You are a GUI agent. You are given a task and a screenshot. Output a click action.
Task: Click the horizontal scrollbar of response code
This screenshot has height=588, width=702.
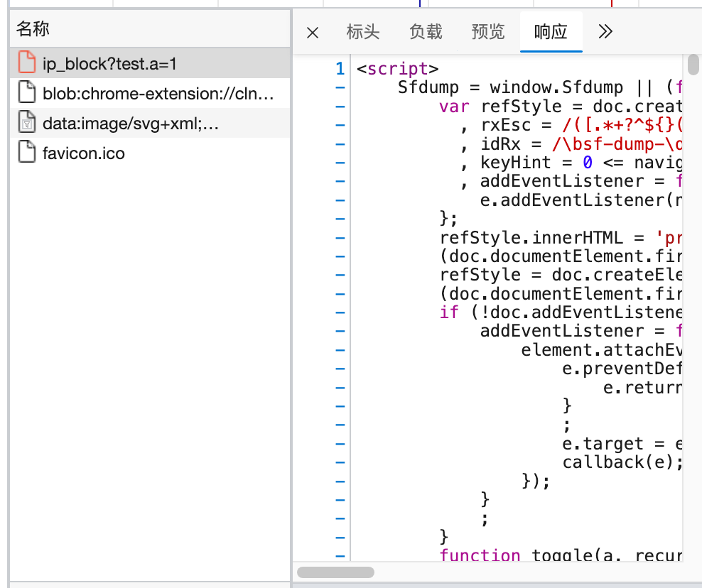(336, 572)
